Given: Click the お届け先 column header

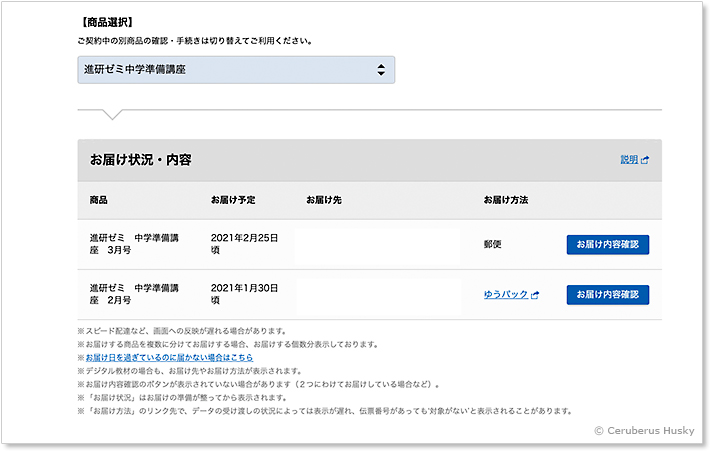Looking at the screenshot, I should coord(324,200).
